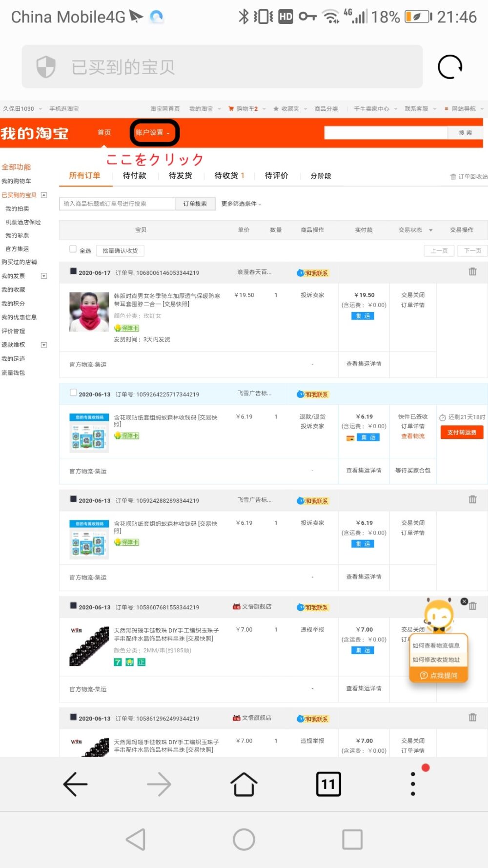Click 和我联系 chat icon for order 1059264225717344219
Viewport: 488px width, 868px height.
[x=313, y=394]
